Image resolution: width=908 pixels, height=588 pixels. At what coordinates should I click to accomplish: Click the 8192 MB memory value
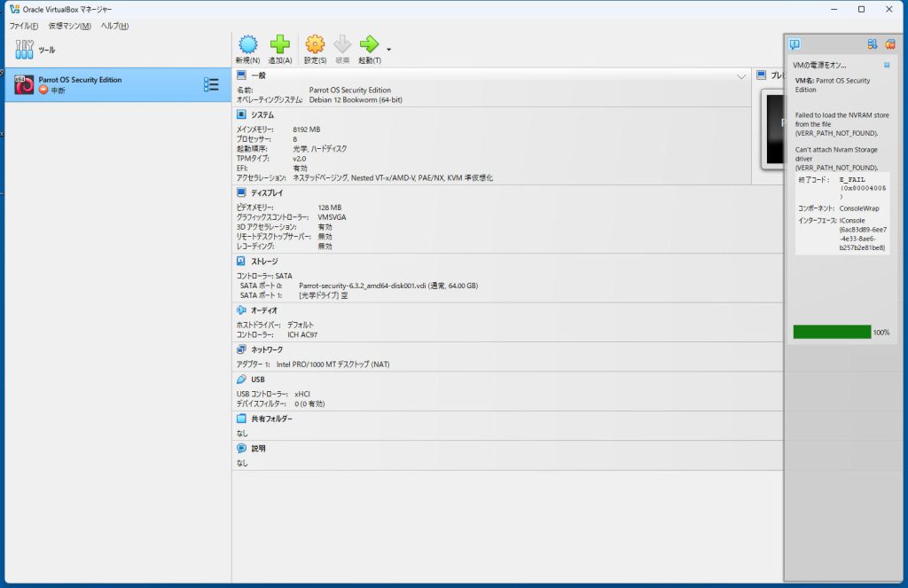[306, 129]
